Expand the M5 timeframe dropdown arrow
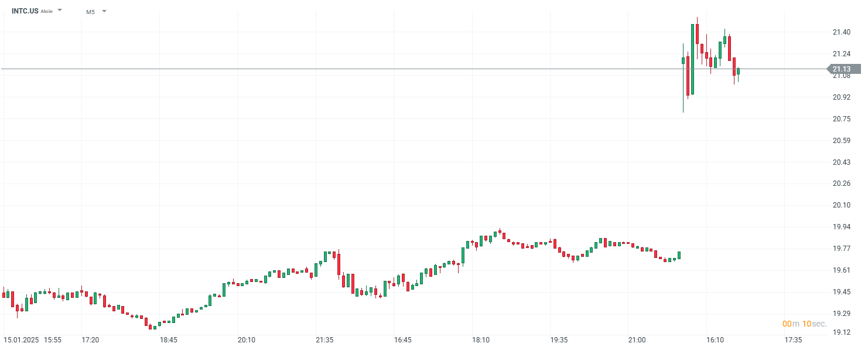Screen dimensions: 868x350 (104, 11)
